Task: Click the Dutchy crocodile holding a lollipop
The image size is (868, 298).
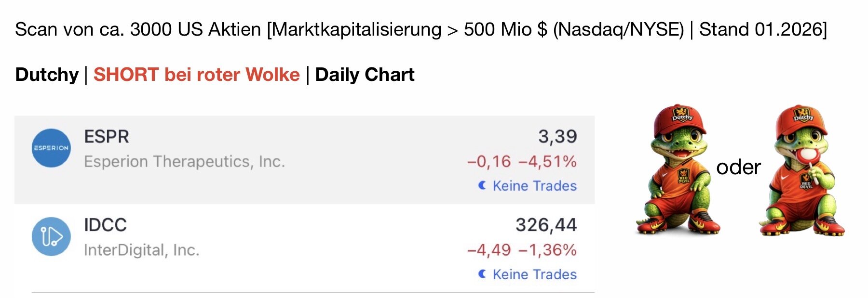Action: pyautogui.click(x=802, y=171)
